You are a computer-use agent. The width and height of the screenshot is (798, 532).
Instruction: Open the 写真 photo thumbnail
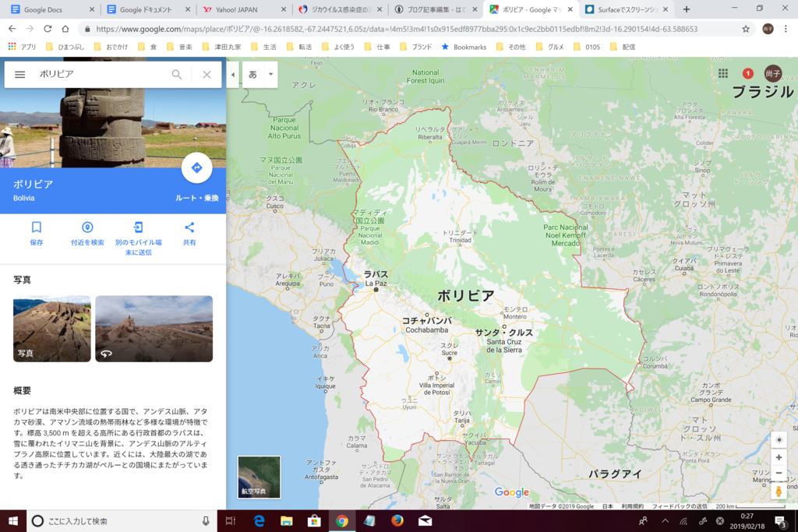pos(52,329)
